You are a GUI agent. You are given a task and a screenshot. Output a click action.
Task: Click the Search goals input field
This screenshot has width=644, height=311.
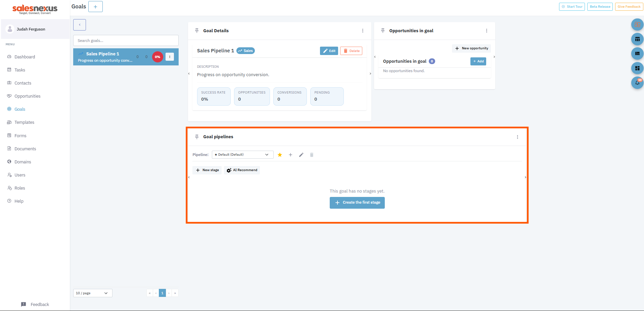(126, 41)
